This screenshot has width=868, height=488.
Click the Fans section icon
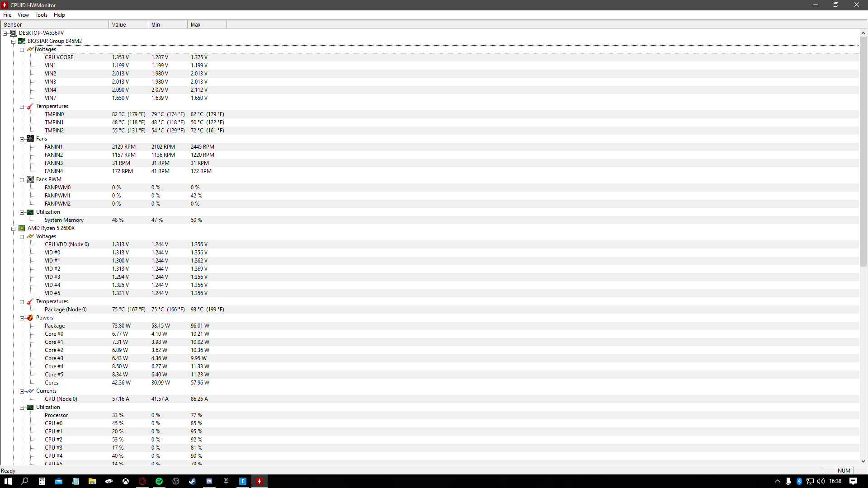coord(30,139)
